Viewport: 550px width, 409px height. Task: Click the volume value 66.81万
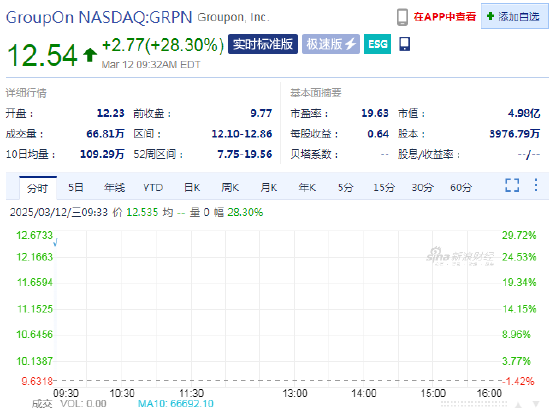pyautogui.click(x=105, y=134)
